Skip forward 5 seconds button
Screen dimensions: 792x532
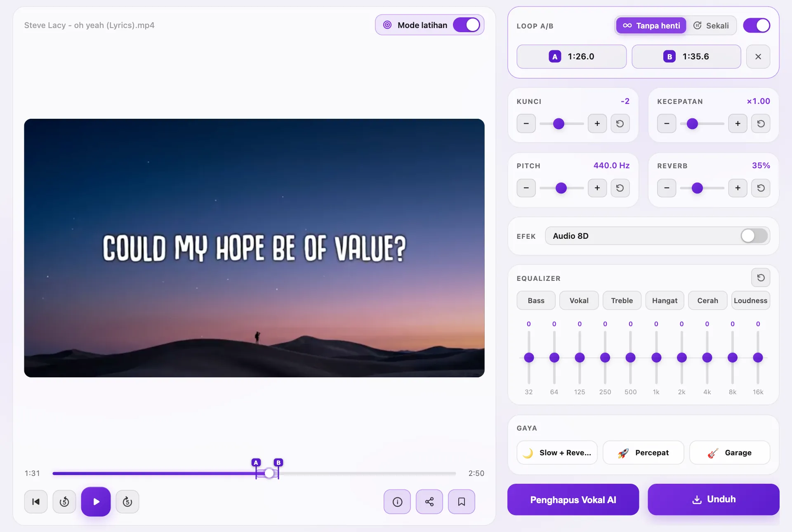127,501
